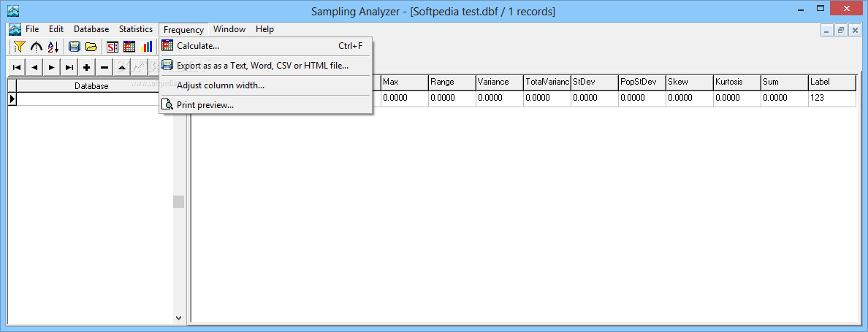This screenshot has width=868, height=332.
Task: Open the File menu
Action: pyautogui.click(x=32, y=29)
